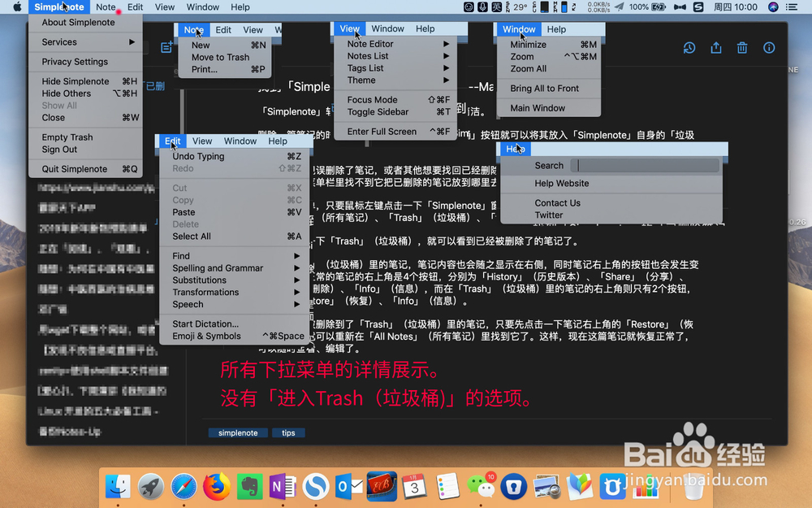This screenshot has height=508, width=812.
Task: Open Privacy Settings menu item
Action: pyautogui.click(x=86, y=62)
